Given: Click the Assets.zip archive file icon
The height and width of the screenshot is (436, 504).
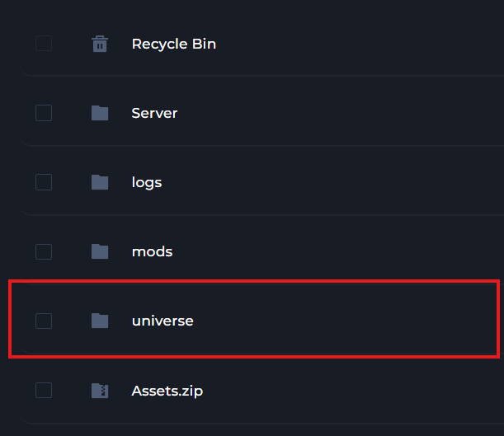Looking at the screenshot, I should 100,391.
